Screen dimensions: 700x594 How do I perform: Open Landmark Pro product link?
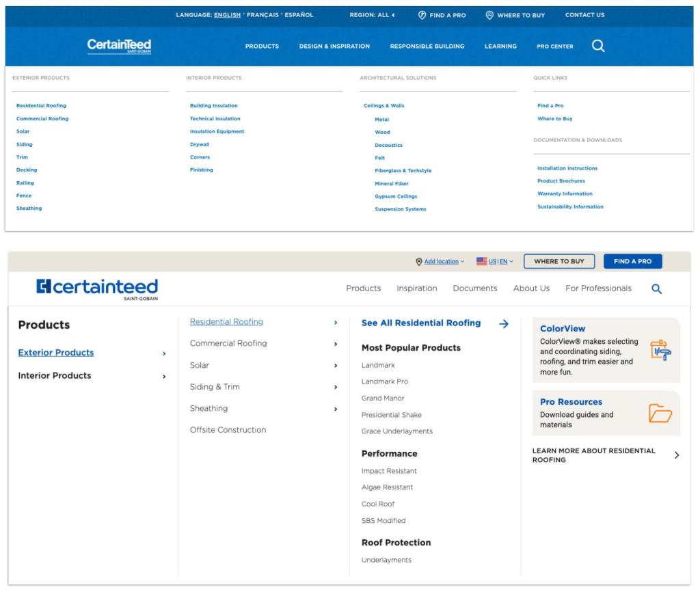click(x=384, y=381)
